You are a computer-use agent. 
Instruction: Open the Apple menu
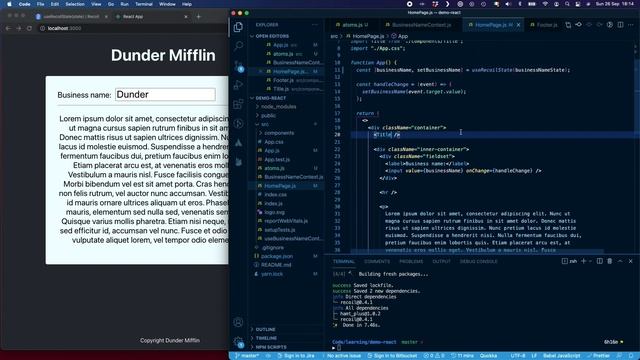9,4
